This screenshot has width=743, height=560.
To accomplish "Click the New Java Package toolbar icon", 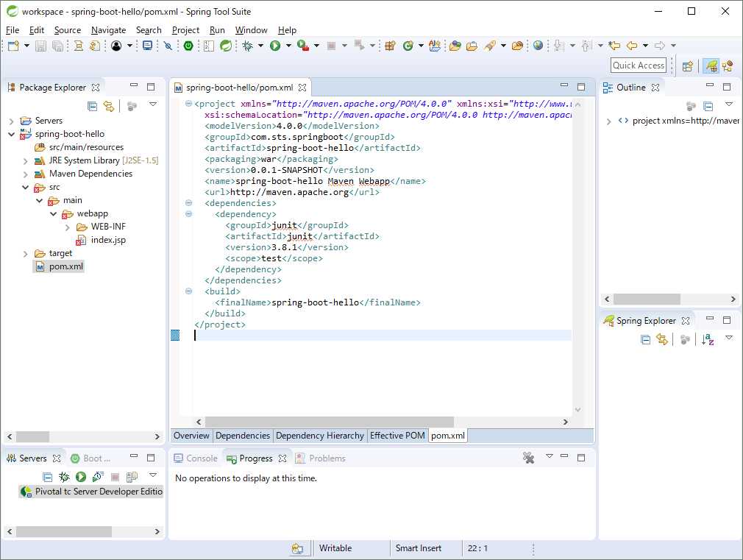I will (390, 46).
